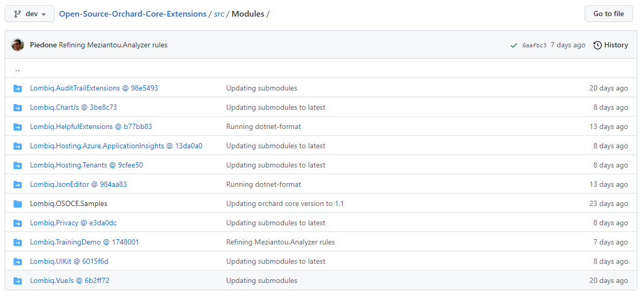Open commit message for Lombiq.VueJs row

(262, 280)
